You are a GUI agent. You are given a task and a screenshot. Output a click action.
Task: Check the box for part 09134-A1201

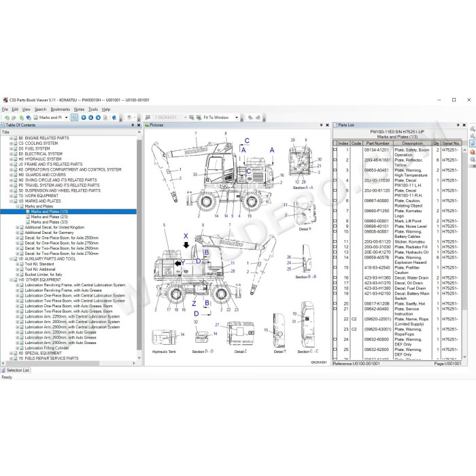(335, 150)
